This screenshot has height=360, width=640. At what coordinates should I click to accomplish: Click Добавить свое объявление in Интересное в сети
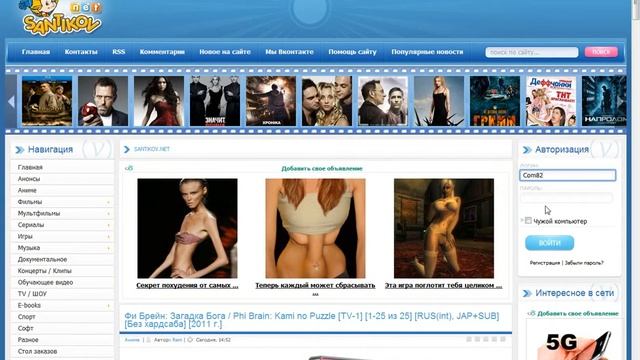tap(578, 313)
